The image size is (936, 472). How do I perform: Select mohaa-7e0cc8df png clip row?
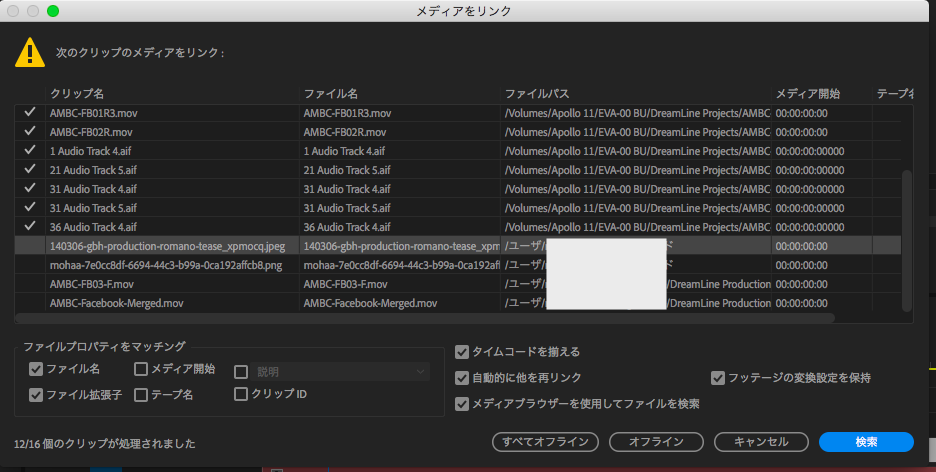click(x=458, y=265)
